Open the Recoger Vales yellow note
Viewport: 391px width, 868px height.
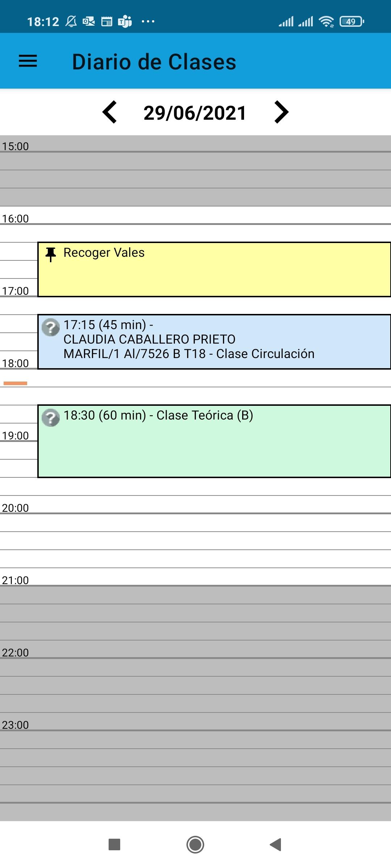214,269
